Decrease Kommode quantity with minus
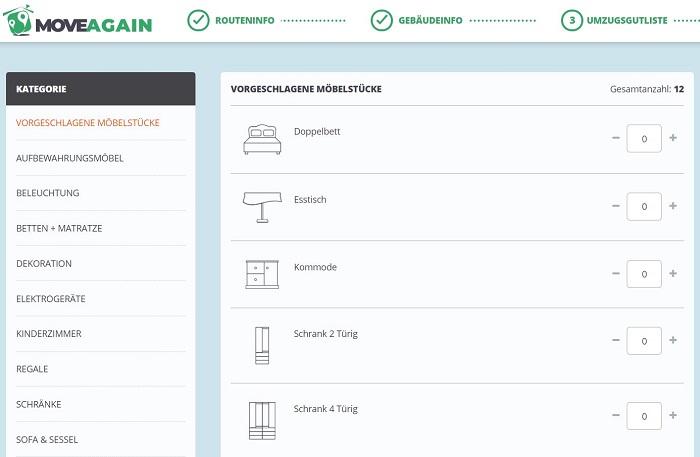This screenshot has height=457, width=700. pyautogui.click(x=616, y=273)
